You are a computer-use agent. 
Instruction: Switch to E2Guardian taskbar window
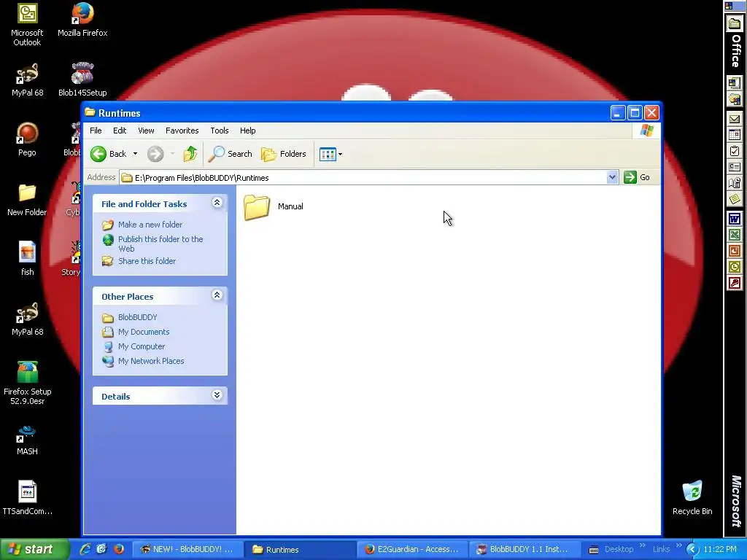point(411,550)
